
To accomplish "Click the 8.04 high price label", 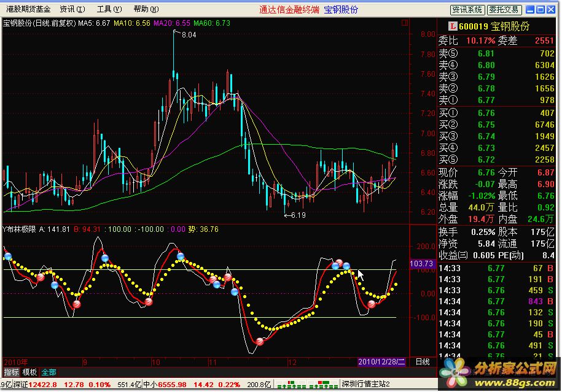I will [189, 35].
